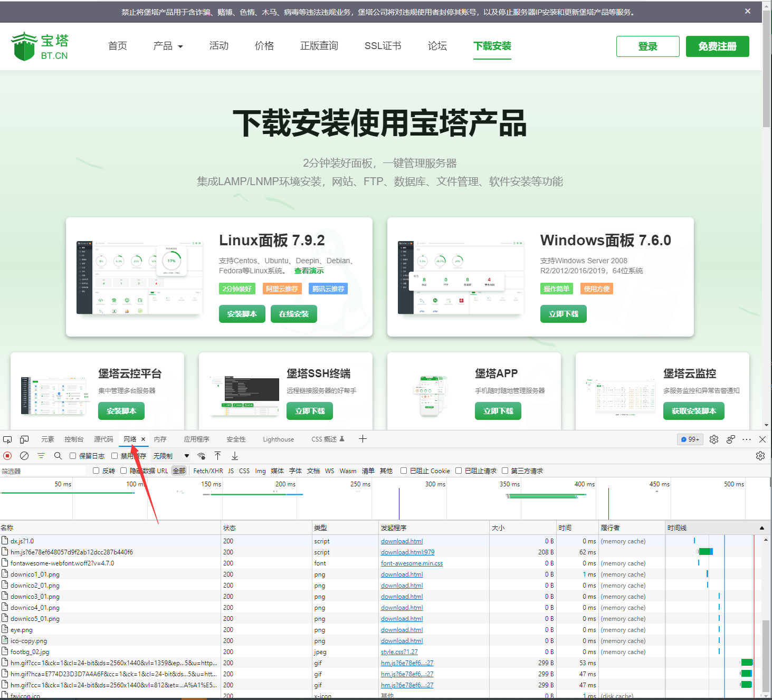Screen dimensions: 772x700
Task: Filter requests by 字体 type
Action: pyautogui.click(x=296, y=471)
